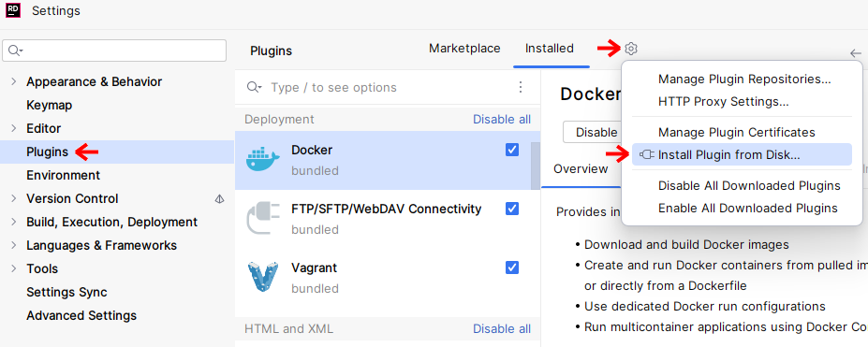The image size is (868, 347).
Task: Select FTP/SFTP/WebDAV Connectivity plugin name
Action: pos(387,209)
